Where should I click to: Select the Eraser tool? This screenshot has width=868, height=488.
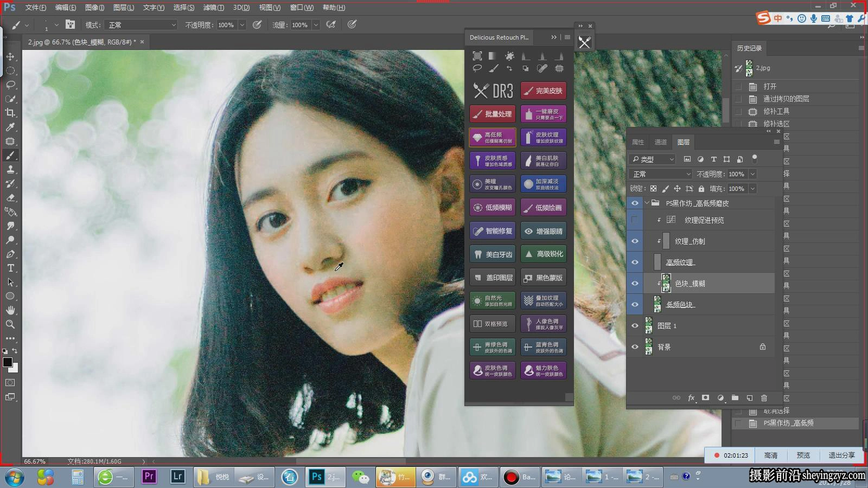coord(10,197)
